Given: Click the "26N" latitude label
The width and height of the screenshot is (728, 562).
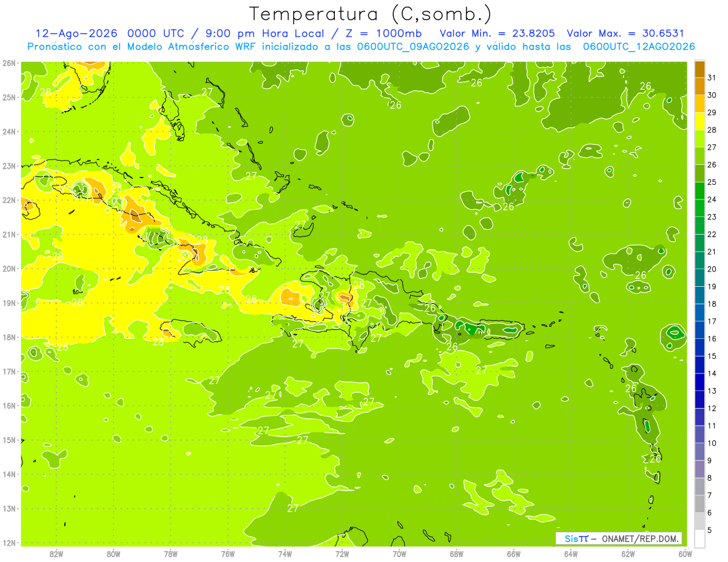Looking at the screenshot, I should pos(9,63).
